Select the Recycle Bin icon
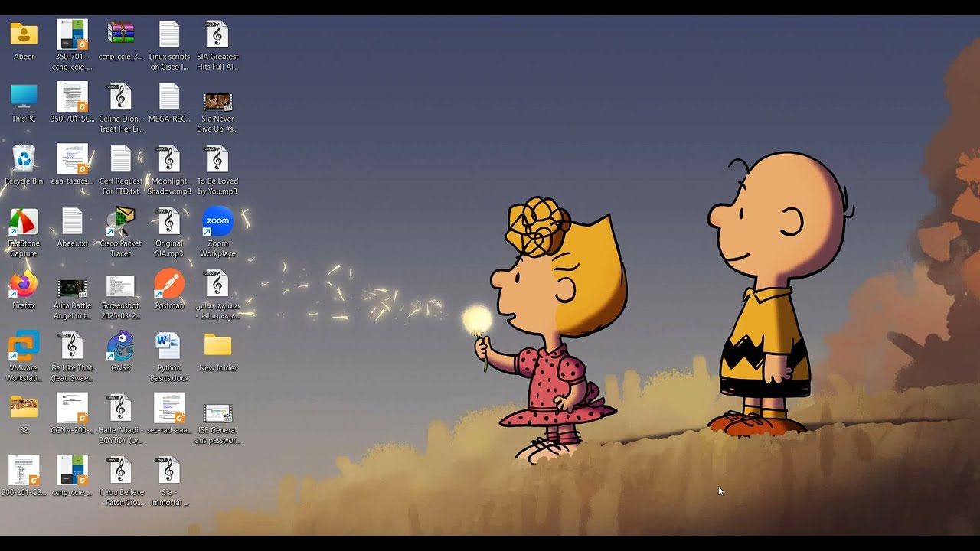The width and height of the screenshot is (980, 551). [24, 159]
